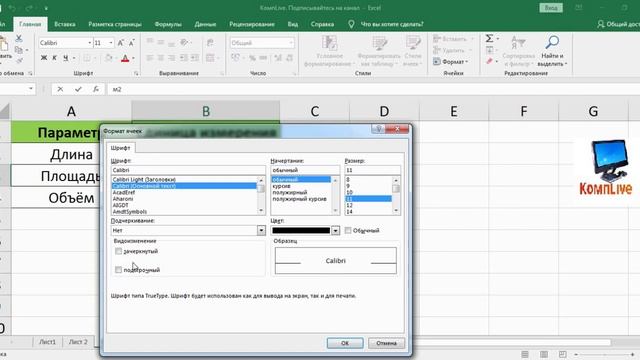Open the Вид ribbon tab
This screenshot has height=360, width=640.
click(x=293, y=24)
